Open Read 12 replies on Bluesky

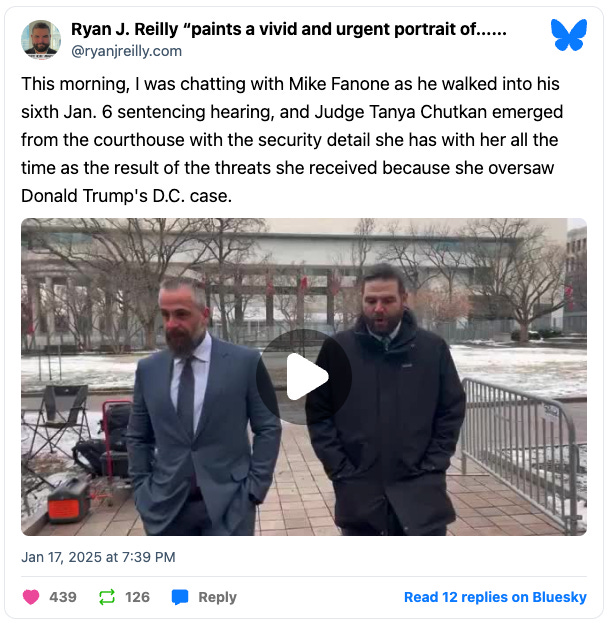tap(495, 597)
